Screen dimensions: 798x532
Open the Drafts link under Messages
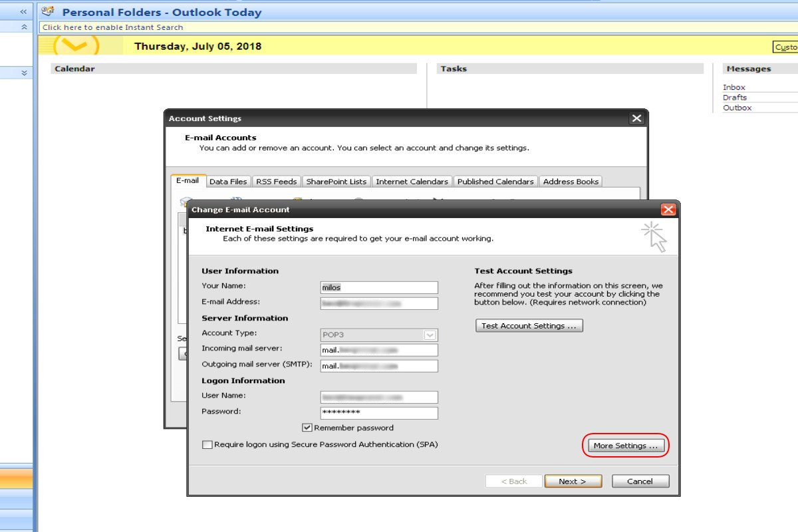pos(735,97)
